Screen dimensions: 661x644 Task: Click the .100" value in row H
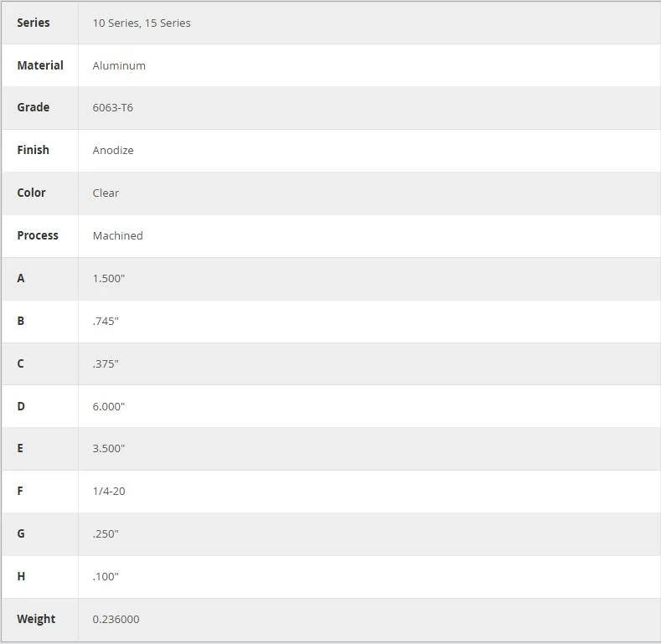click(106, 576)
